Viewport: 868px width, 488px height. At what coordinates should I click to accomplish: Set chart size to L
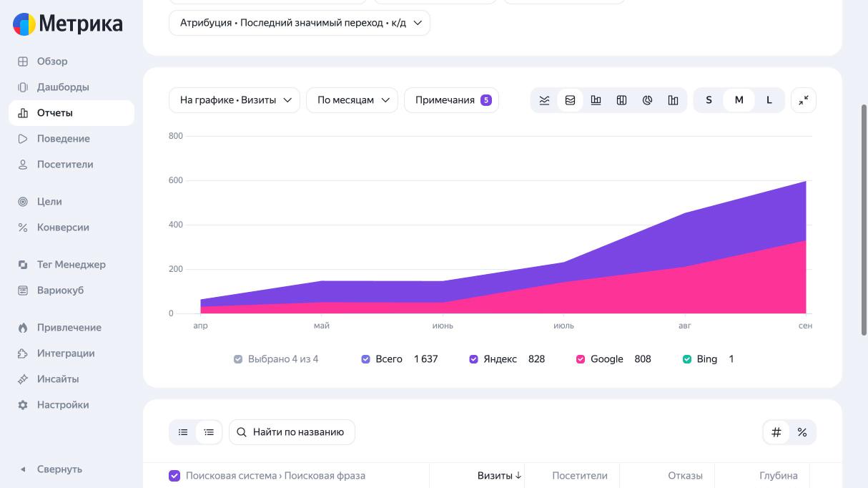pos(769,100)
